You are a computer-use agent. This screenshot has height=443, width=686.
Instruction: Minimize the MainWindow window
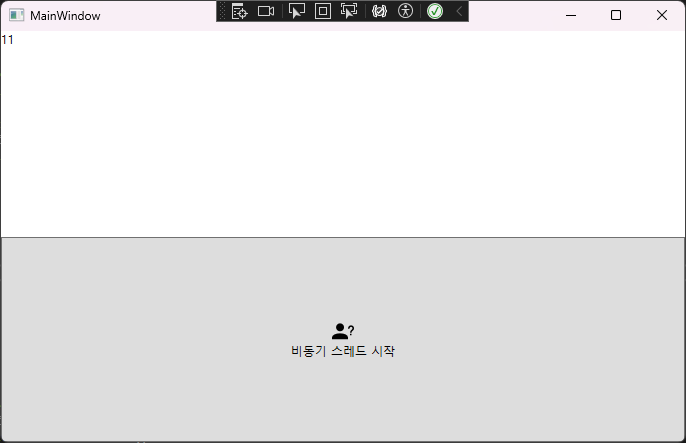pyautogui.click(x=571, y=15)
